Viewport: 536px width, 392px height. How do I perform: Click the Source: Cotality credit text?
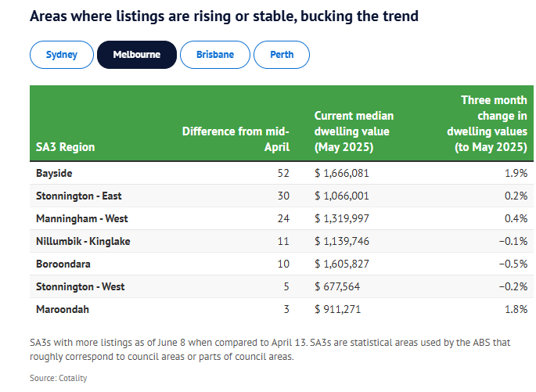pyautogui.click(x=59, y=378)
